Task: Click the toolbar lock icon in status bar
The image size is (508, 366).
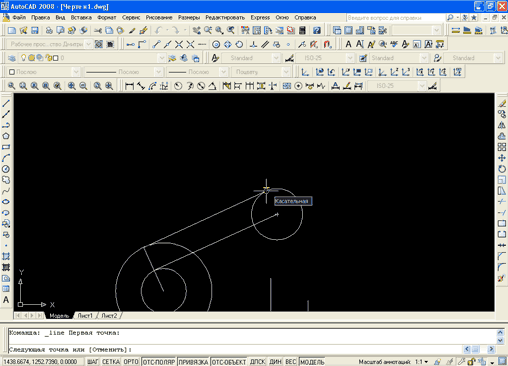Action: pos(471,361)
